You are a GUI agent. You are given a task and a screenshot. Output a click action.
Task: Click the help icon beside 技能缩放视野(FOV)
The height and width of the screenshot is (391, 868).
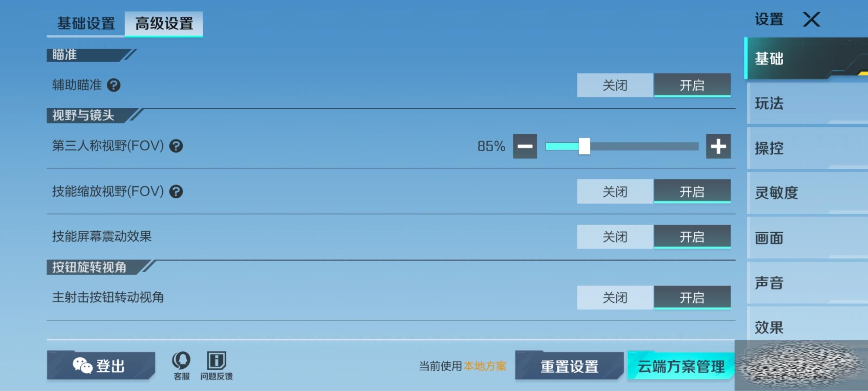(176, 192)
